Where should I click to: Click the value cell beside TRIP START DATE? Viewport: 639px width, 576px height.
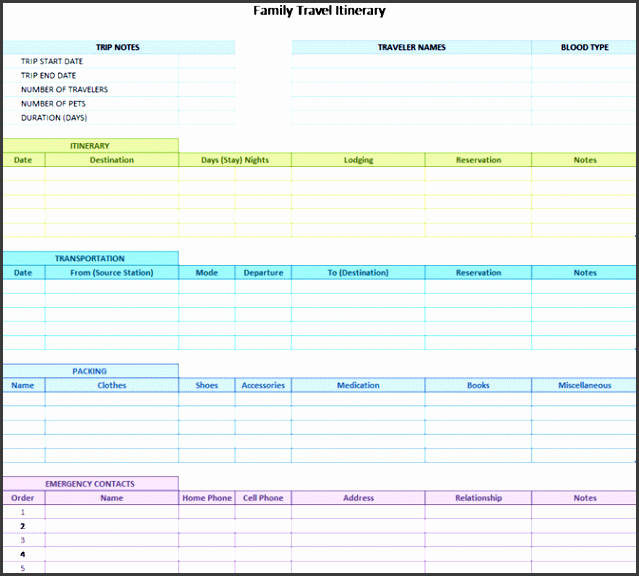coord(207,61)
